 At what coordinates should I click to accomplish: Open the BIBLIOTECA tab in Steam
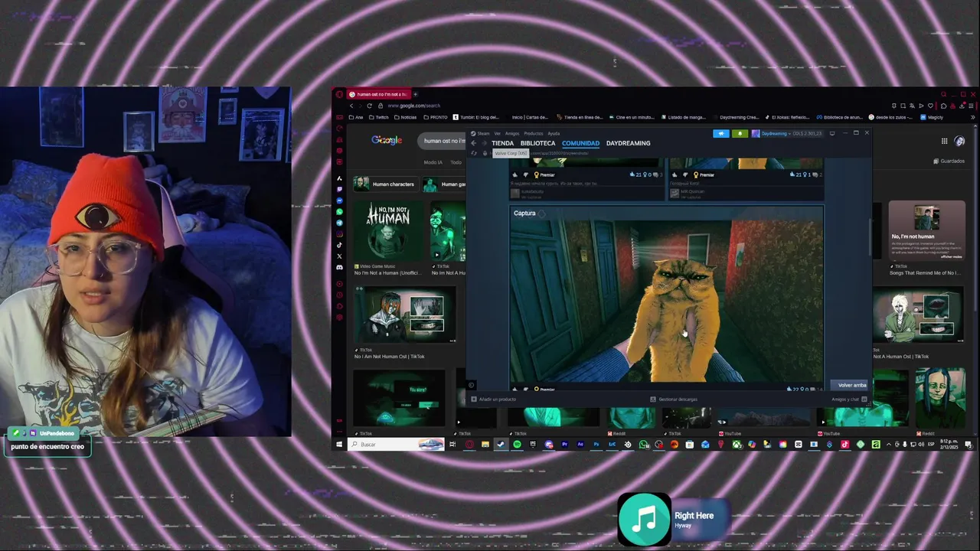[x=537, y=143]
